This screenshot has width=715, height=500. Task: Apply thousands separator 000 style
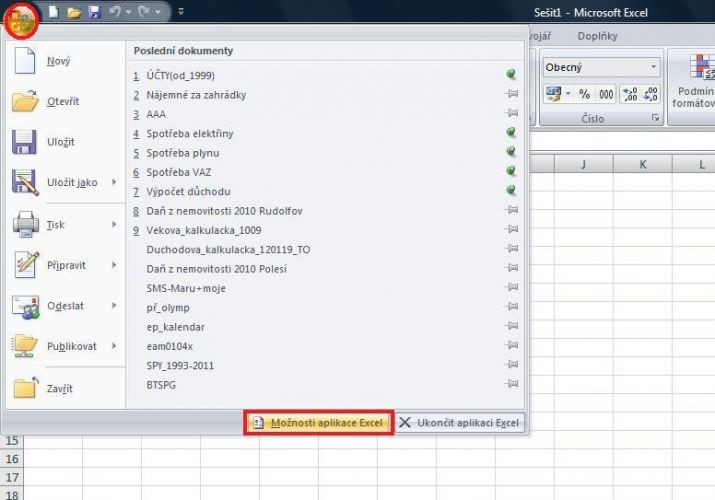click(606, 94)
